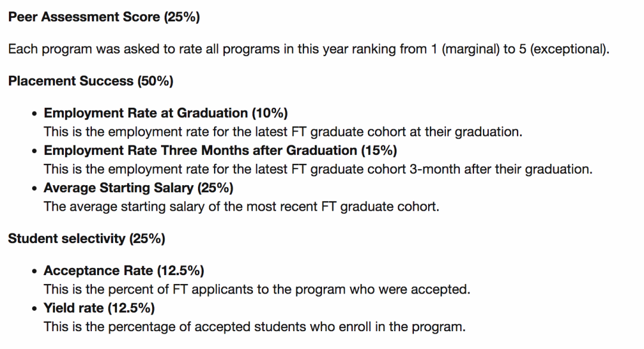The image size is (644, 349).
Task: Click Average Starting Salary (25%) bullet title
Action: point(138,188)
